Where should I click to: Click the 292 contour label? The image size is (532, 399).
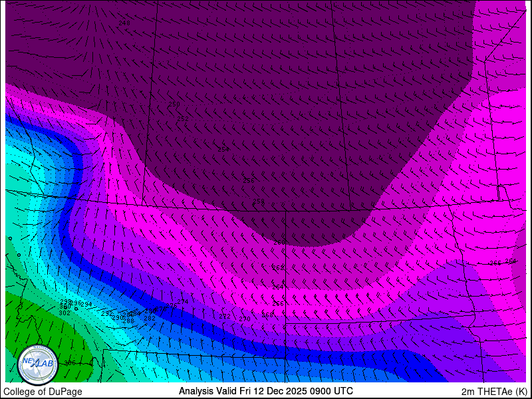click(x=107, y=314)
